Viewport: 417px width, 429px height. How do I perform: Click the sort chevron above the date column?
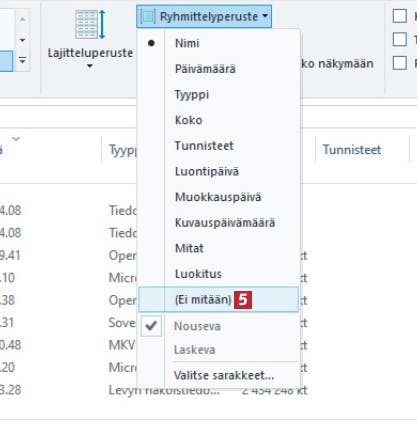[16, 138]
